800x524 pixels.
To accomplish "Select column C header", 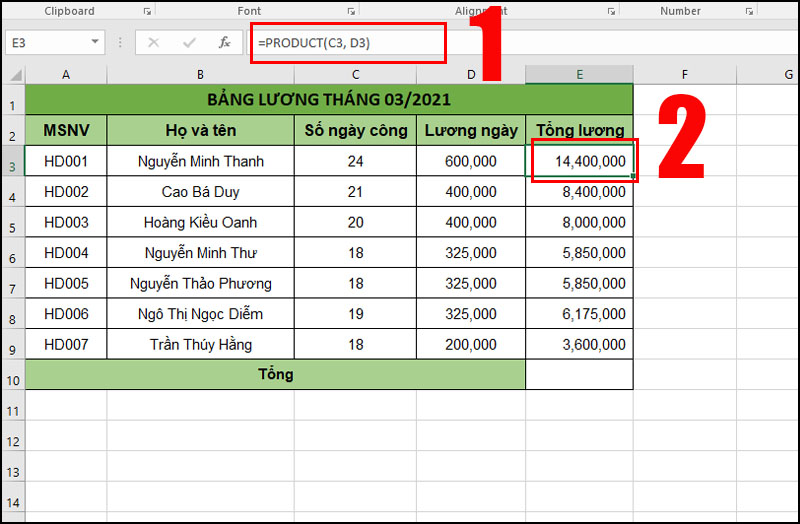I will tap(355, 75).
